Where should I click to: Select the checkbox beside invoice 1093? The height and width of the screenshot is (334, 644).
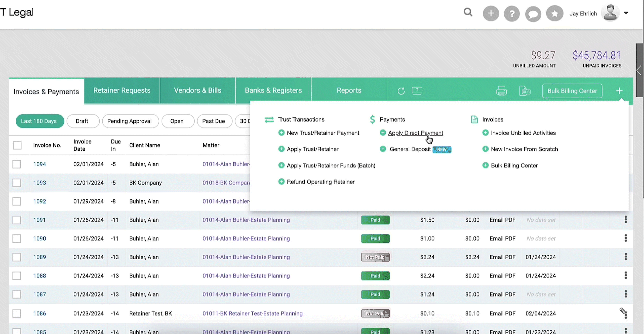click(17, 183)
